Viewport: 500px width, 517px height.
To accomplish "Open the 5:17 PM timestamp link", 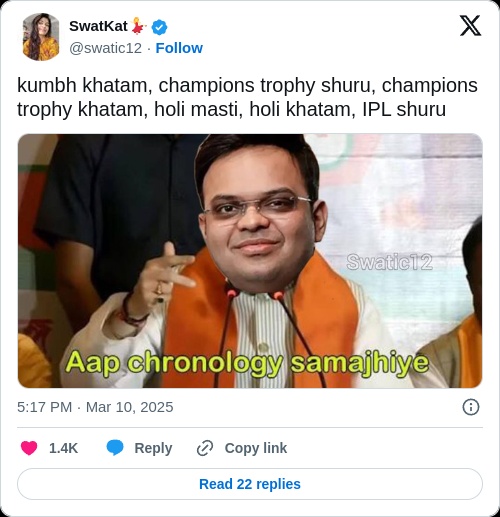I will [x=44, y=407].
